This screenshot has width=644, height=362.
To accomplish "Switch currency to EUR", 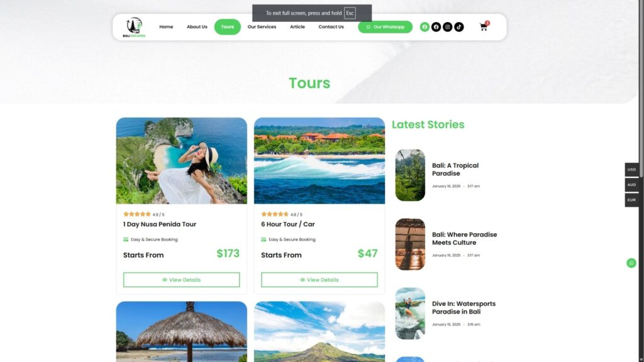I will click(631, 200).
